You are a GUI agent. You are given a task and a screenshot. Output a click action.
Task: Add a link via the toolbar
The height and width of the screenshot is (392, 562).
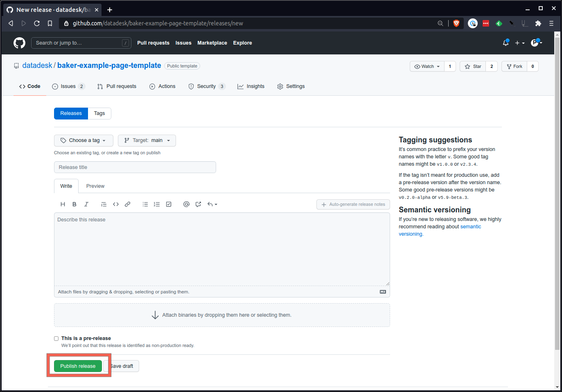128,204
